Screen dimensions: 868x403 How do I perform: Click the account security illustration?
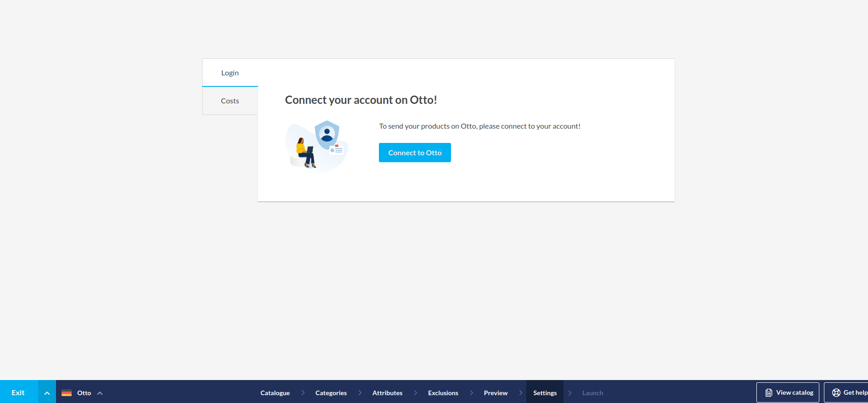(317, 146)
